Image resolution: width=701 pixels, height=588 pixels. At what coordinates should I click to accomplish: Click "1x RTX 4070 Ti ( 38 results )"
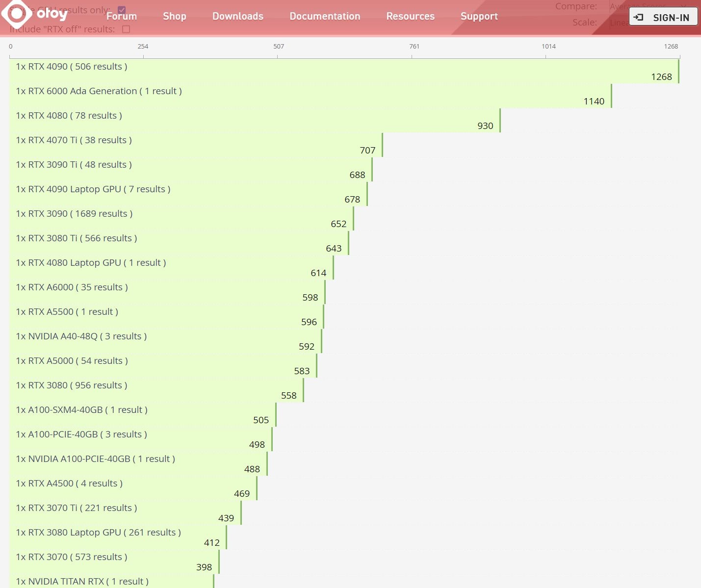coord(74,140)
